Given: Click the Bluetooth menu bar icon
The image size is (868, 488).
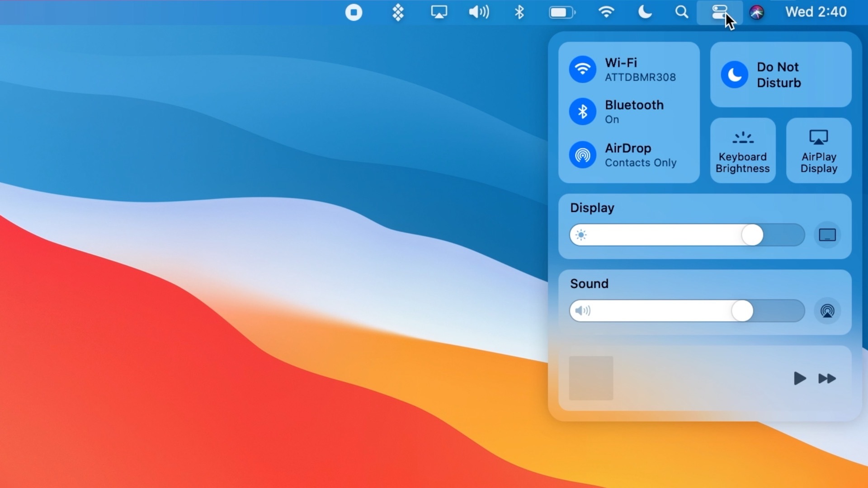Looking at the screenshot, I should pos(518,12).
